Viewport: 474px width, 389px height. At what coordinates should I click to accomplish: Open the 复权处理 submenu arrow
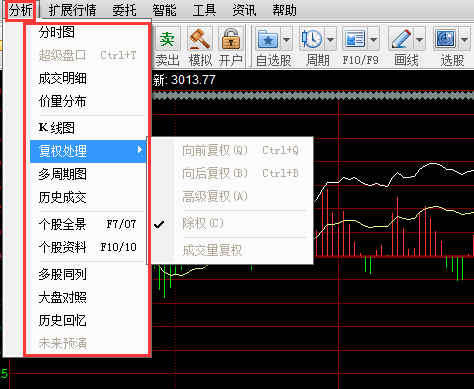tap(140, 150)
